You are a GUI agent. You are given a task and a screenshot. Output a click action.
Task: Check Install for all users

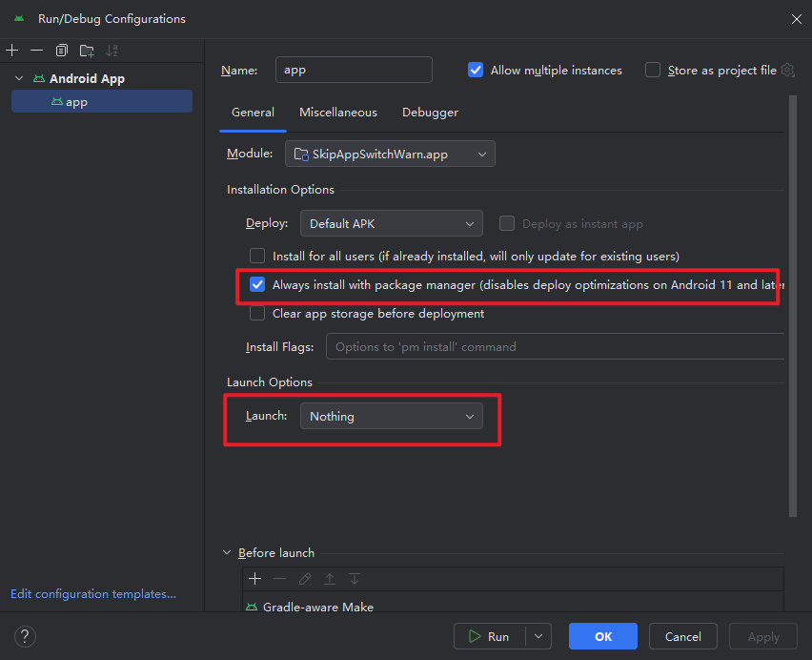tap(257, 256)
